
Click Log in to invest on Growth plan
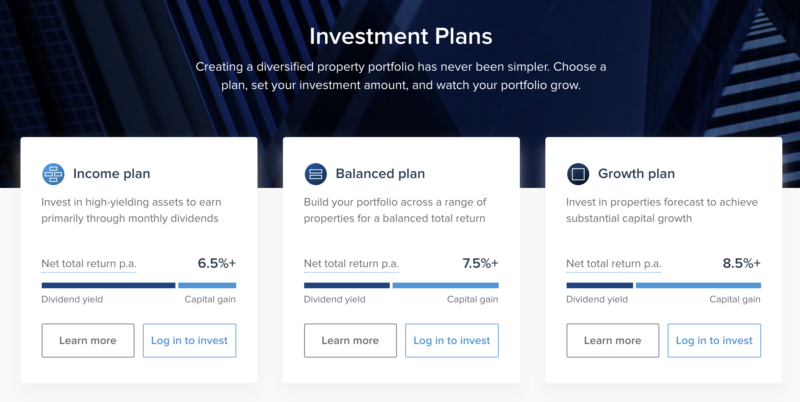(714, 340)
